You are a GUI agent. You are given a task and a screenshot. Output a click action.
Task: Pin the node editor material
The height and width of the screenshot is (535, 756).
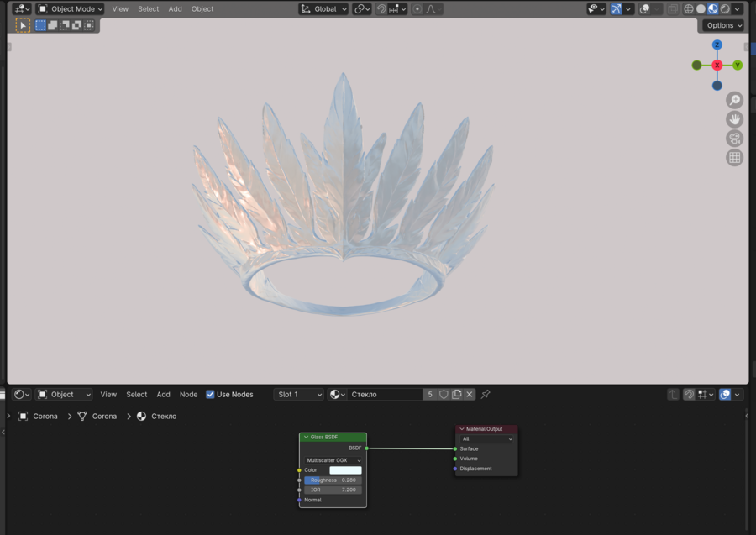486,395
